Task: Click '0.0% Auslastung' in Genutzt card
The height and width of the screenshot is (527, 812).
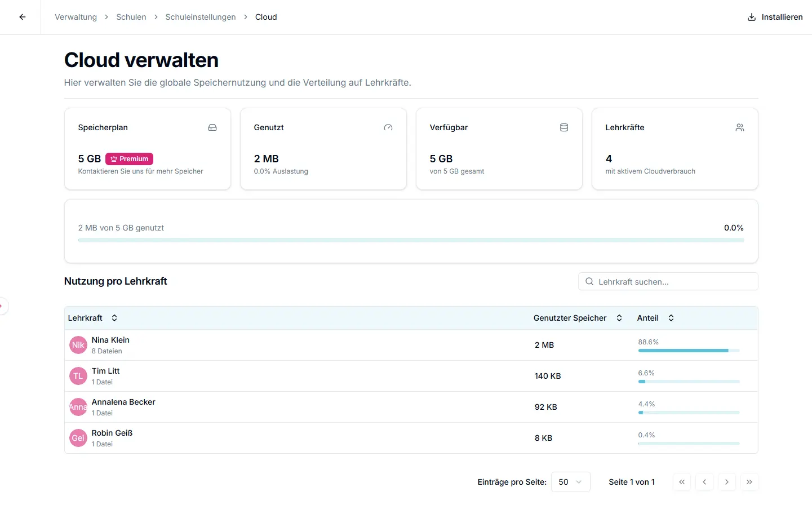Action: pyautogui.click(x=281, y=171)
